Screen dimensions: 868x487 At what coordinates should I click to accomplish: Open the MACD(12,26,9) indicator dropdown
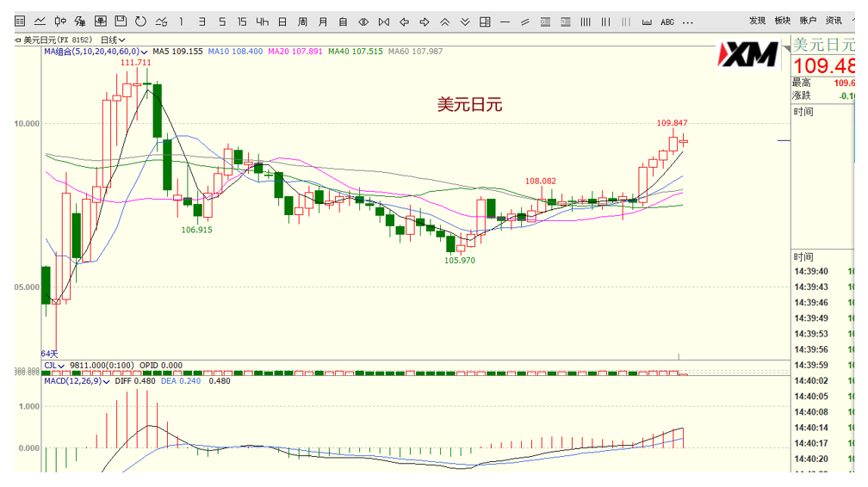tap(77, 381)
